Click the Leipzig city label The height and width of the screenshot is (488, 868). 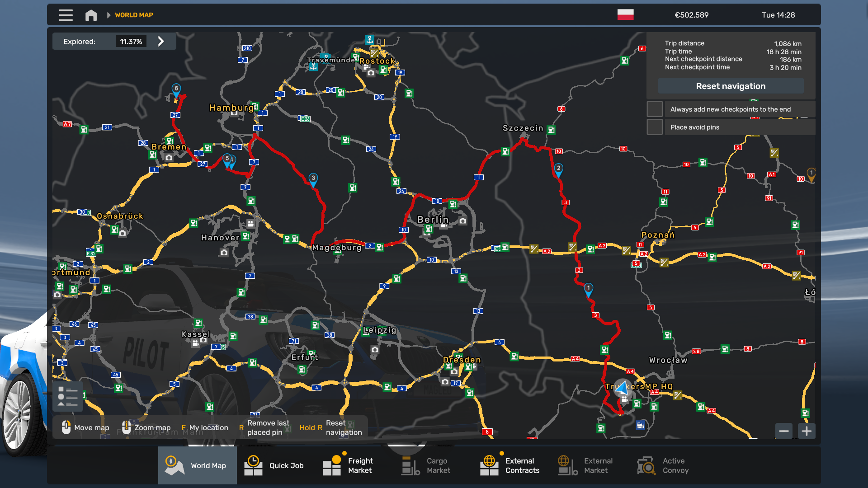point(380,330)
